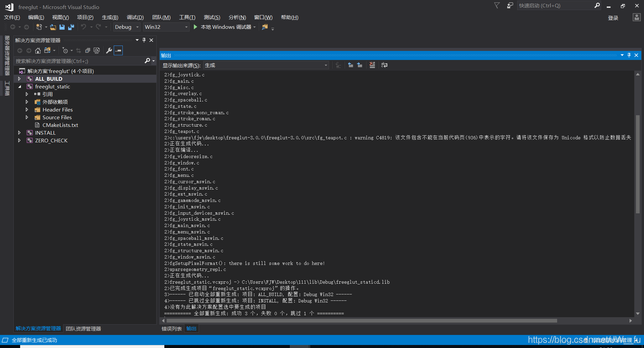Image resolution: width=644 pixels, height=348 pixels.
Task: Click the Collapse All icon in Solution Explorer
Action: coord(88,51)
